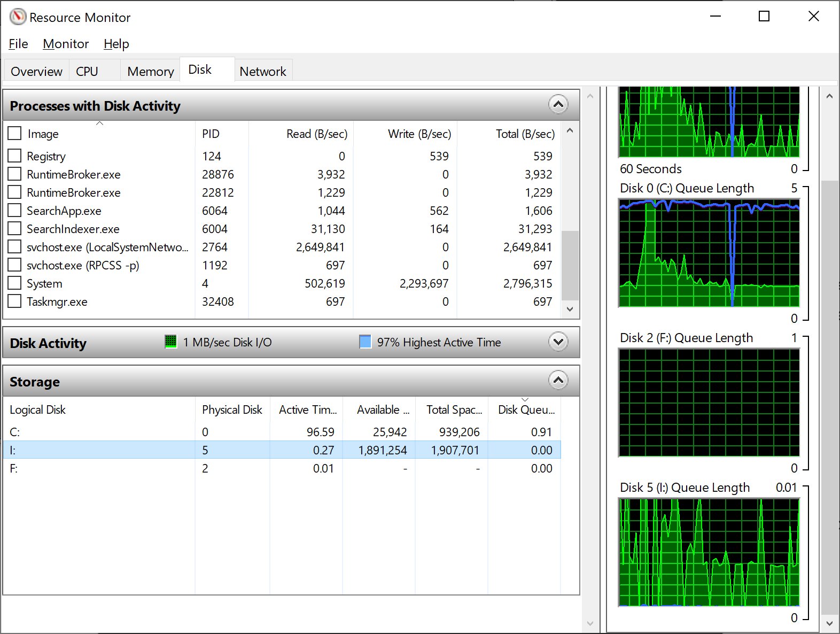Viewport: 840px width, 634px height.
Task: Click Disk 2 (F:) Queue Length graph
Action: click(709, 403)
